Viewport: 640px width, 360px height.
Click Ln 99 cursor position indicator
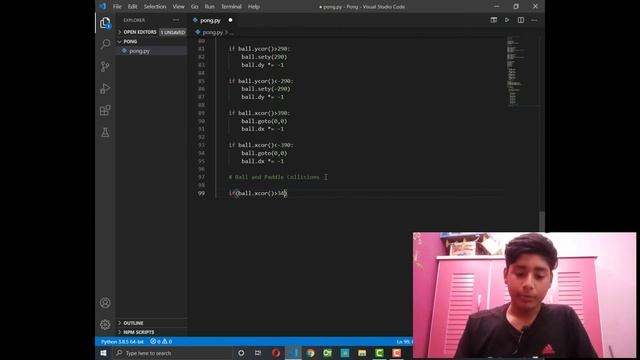(404, 342)
